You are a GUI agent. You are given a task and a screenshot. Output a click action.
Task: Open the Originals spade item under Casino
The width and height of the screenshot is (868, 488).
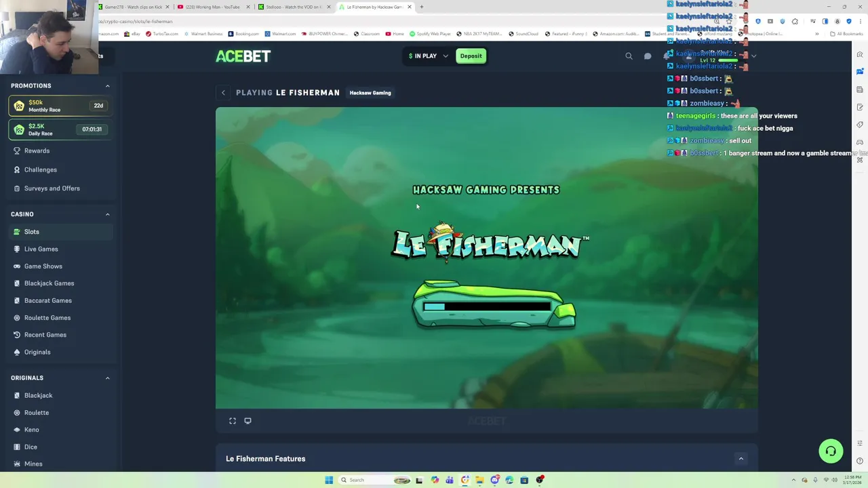pyautogui.click(x=60, y=352)
